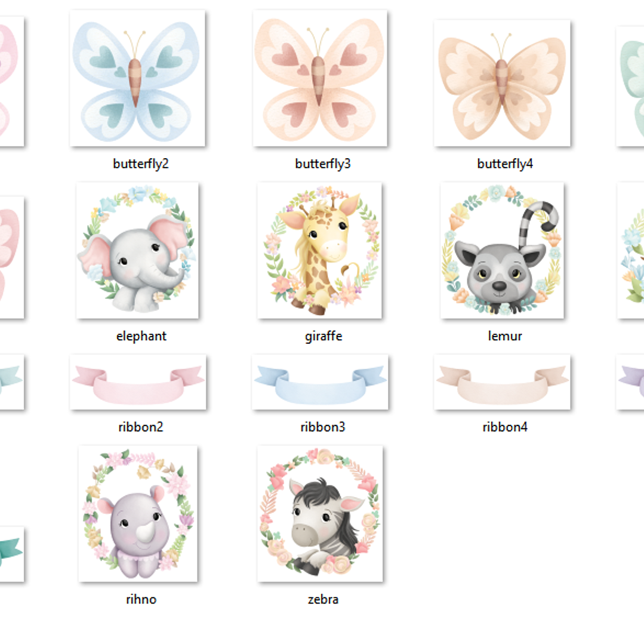The width and height of the screenshot is (644, 644).
Task: Click the butterfly3 file name text
Action: click(323, 164)
